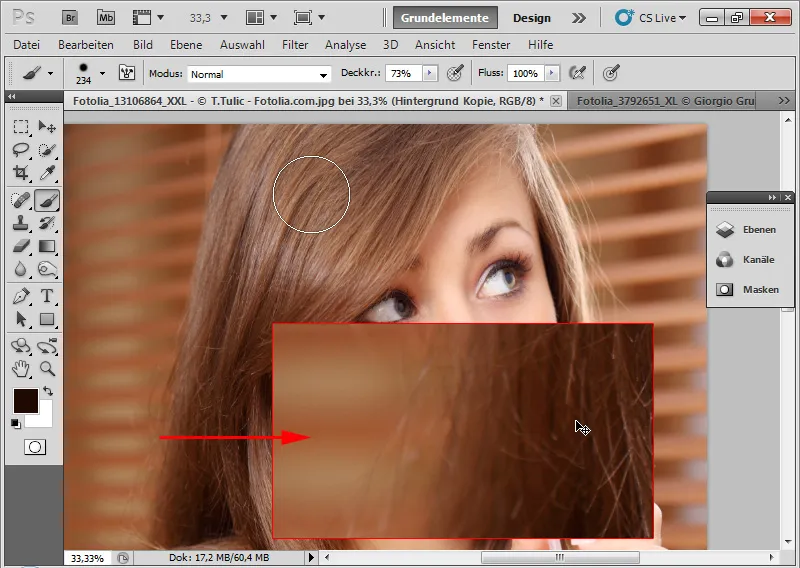Swap foreground and background colors
Screen dimensions: 800x568
pyautogui.click(x=48, y=391)
